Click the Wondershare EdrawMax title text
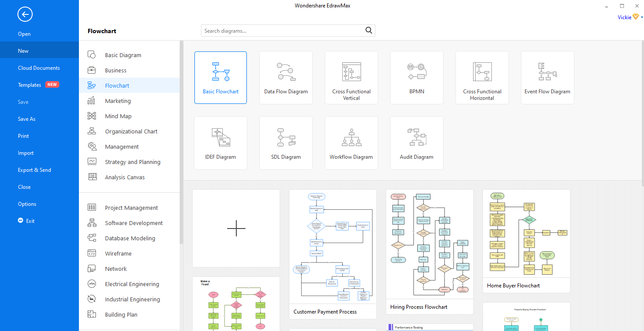Screen dimensions: 644x331 point(322,6)
